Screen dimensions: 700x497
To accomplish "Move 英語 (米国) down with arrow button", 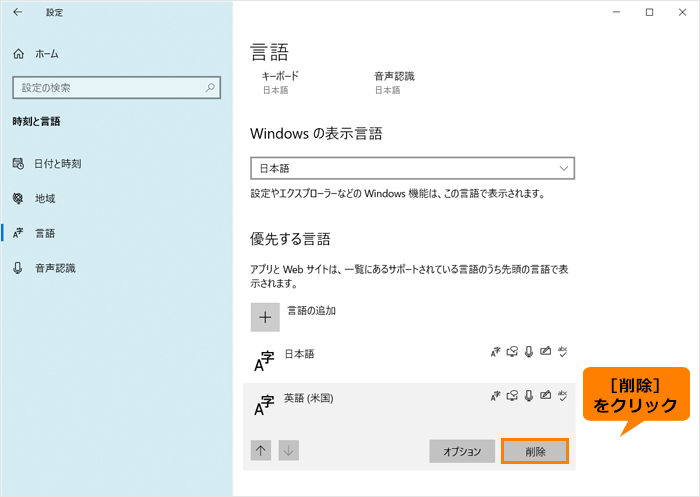I will (289, 451).
